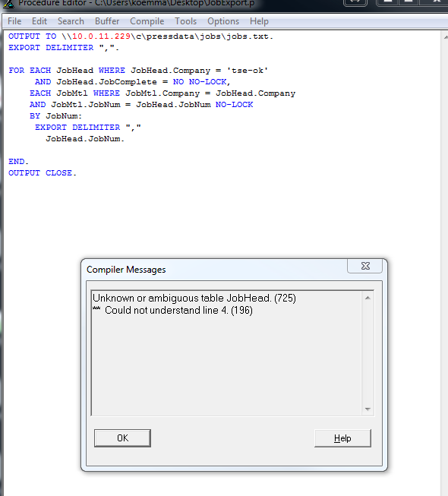Image resolution: width=448 pixels, height=496 pixels.
Task: Select the 'Could not understand line 4' message
Action: point(172,311)
